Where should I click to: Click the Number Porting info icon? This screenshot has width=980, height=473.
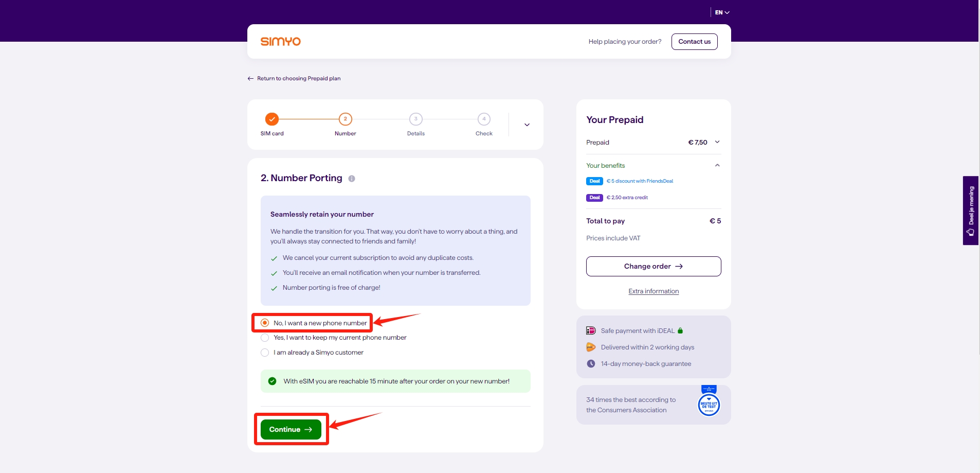[352, 179]
